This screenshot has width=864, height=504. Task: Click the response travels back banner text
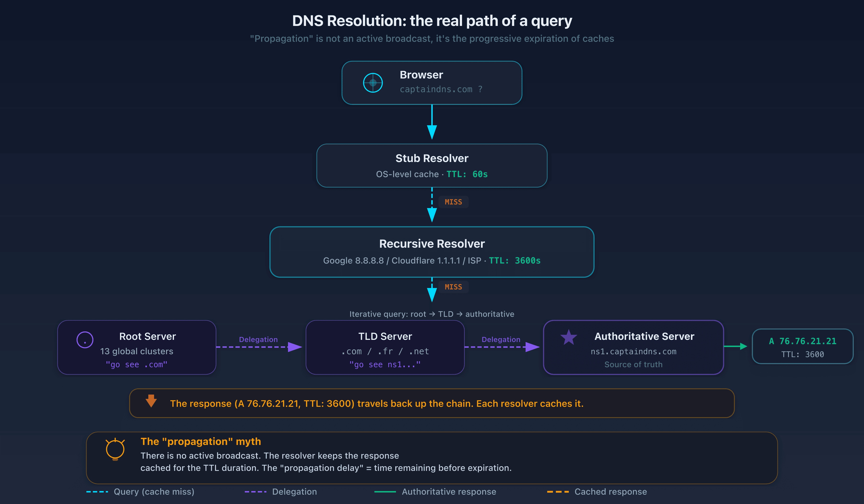(x=377, y=403)
